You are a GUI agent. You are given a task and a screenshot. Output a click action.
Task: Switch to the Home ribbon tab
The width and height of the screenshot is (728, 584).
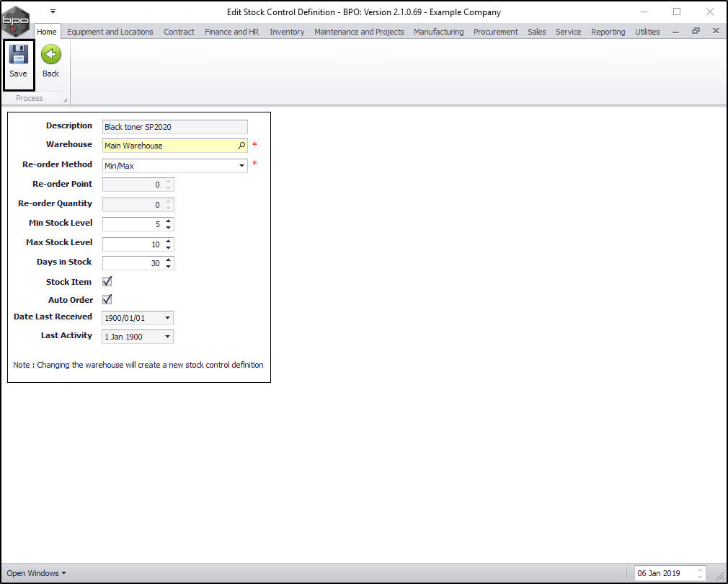coord(47,32)
